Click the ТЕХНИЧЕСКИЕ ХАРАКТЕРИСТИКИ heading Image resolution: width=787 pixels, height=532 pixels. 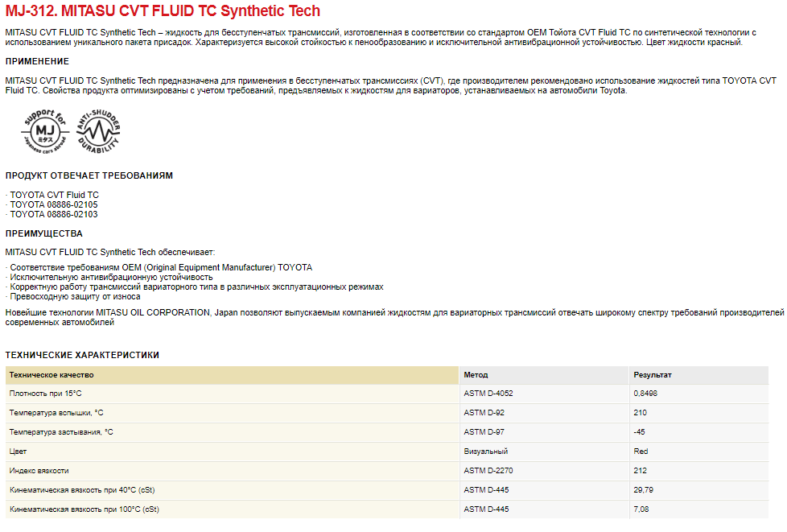[x=82, y=355]
